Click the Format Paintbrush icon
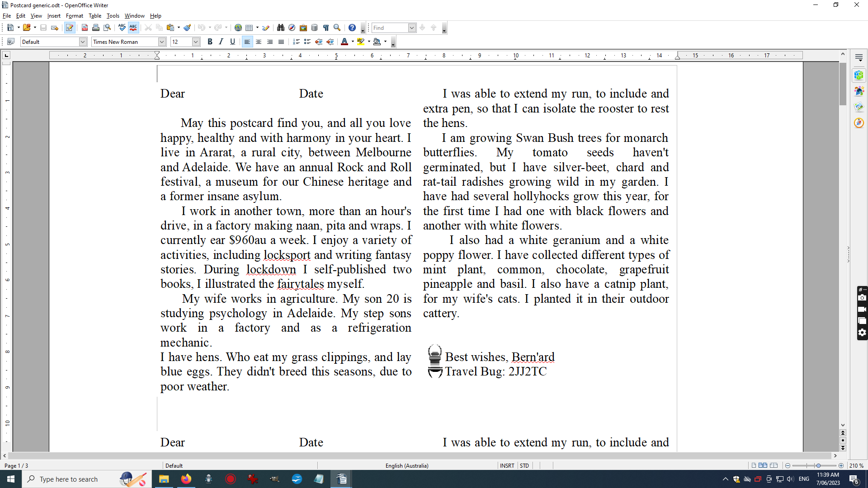Image resolution: width=868 pixels, height=488 pixels. (187, 28)
